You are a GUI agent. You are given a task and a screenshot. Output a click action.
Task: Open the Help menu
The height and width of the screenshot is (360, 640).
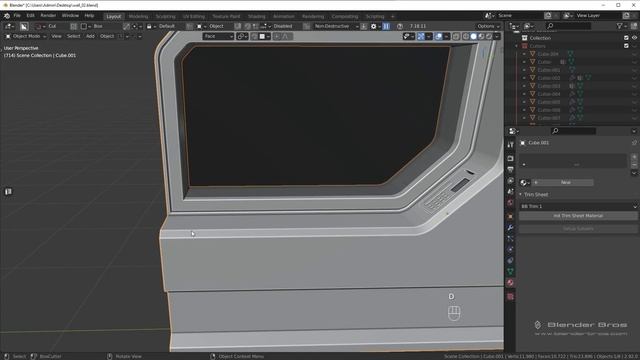click(89, 16)
